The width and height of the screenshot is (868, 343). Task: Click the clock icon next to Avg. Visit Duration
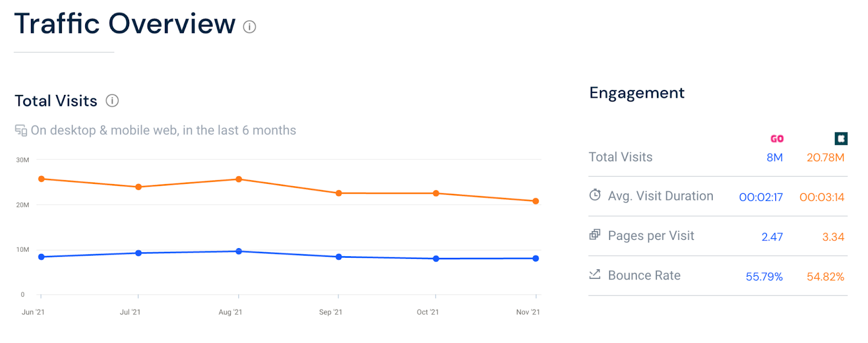click(x=595, y=195)
